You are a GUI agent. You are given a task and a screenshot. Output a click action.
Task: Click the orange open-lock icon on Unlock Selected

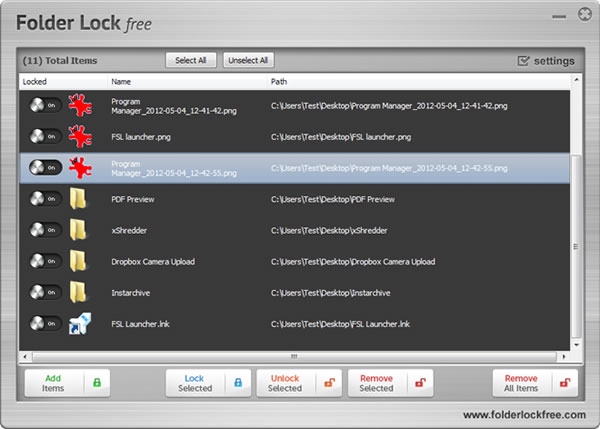click(329, 382)
